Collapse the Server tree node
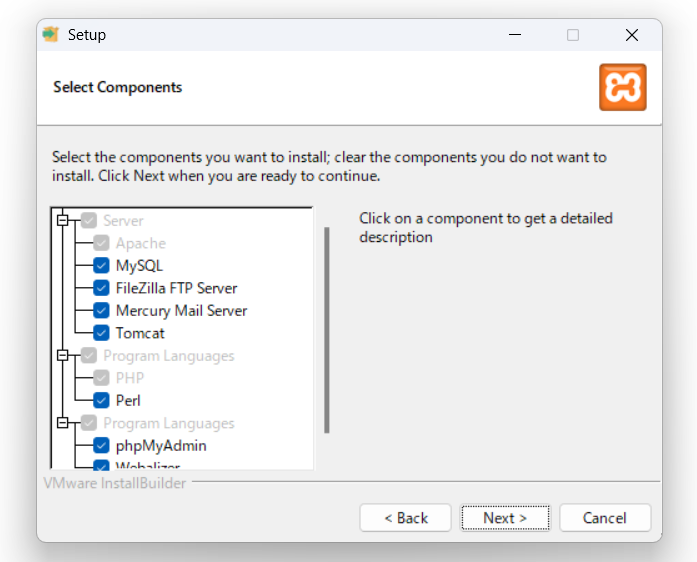 (x=64, y=221)
